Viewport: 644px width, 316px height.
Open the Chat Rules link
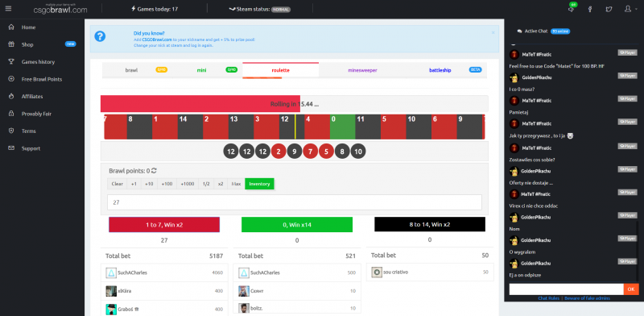pyautogui.click(x=549, y=298)
